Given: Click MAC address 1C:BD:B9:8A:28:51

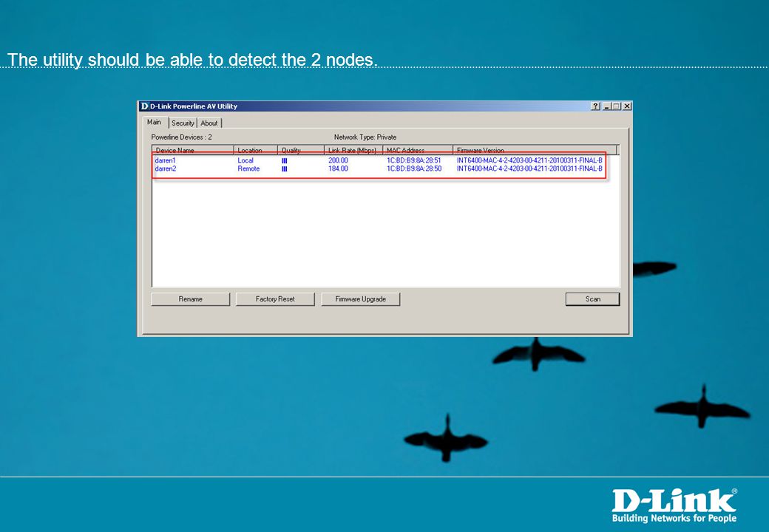Looking at the screenshot, I should [x=414, y=160].
